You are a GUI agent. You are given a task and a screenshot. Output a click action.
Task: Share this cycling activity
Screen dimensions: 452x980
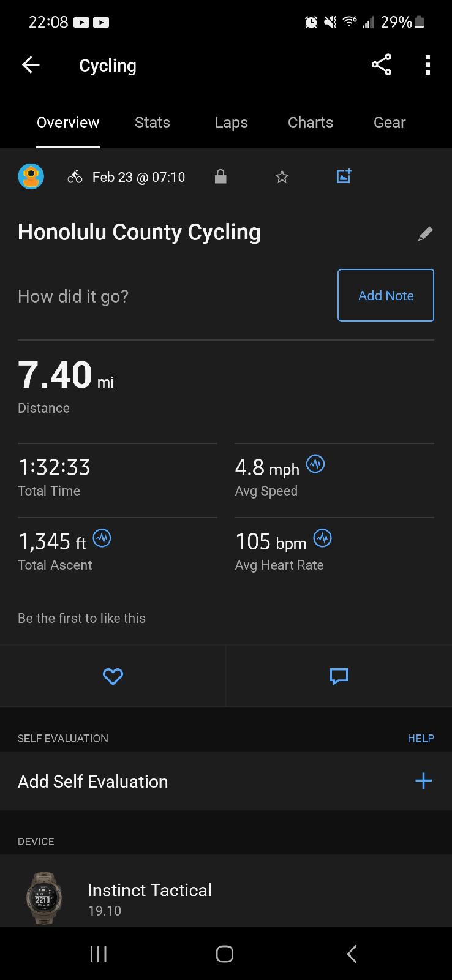click(x=381, y=65)
